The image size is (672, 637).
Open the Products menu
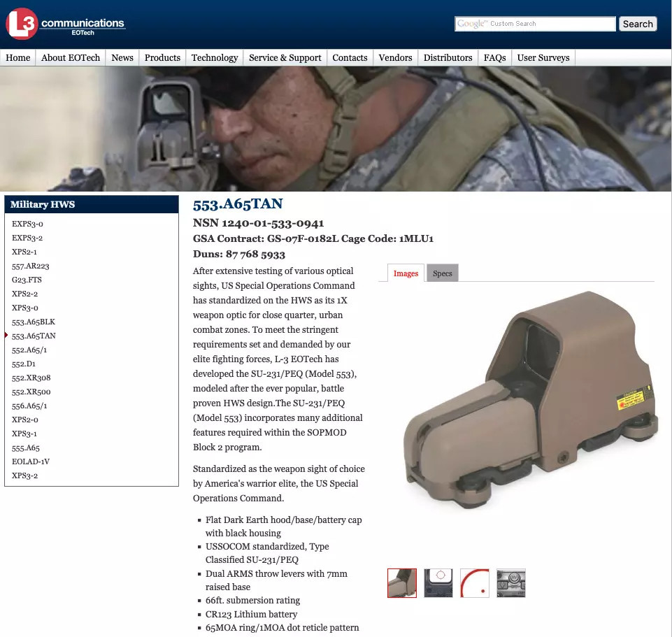tap(162, 58)
